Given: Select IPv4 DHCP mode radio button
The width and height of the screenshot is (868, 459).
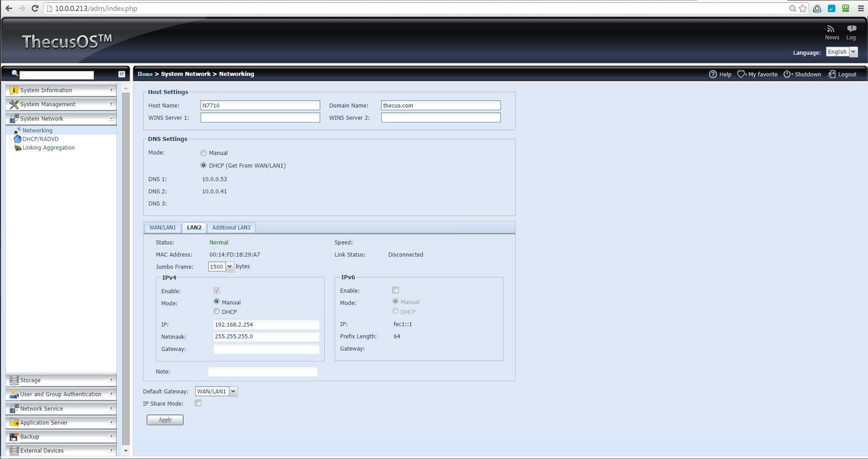Looking at the screenshot, I should tap(216, 311).
